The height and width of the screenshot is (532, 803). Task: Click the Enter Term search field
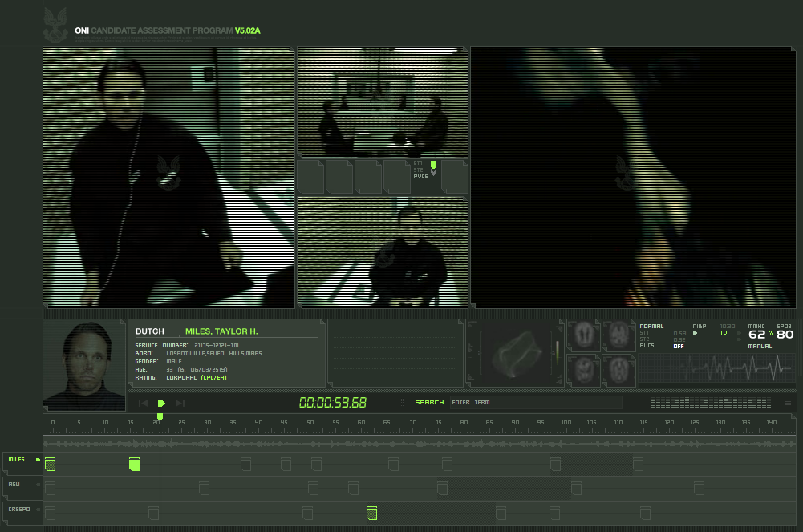pyautogui.click(x=533, y=403)
